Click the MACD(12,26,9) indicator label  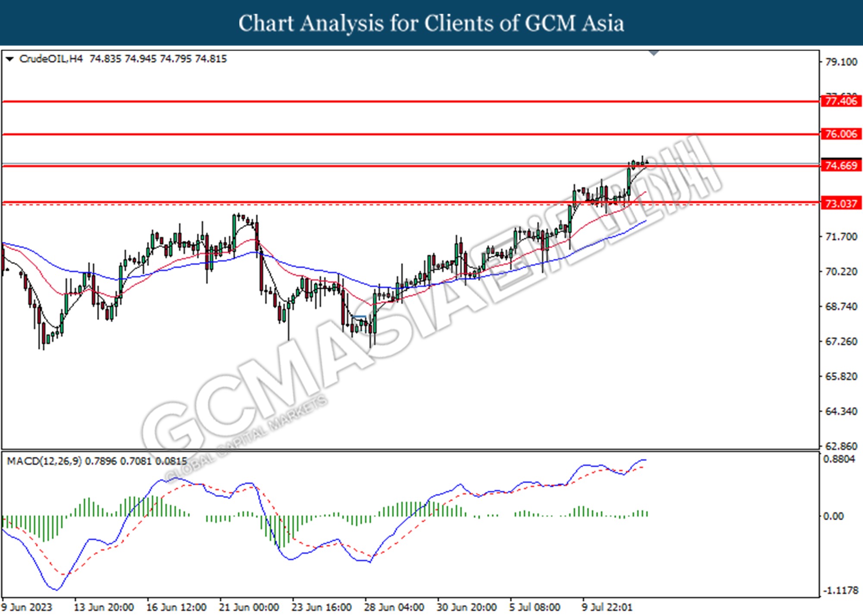(44, 461)
